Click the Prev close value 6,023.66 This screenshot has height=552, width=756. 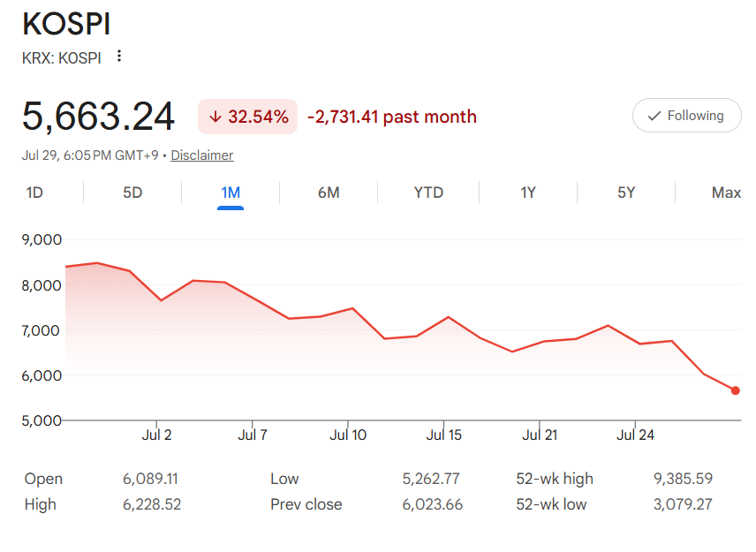pos(433,504)
